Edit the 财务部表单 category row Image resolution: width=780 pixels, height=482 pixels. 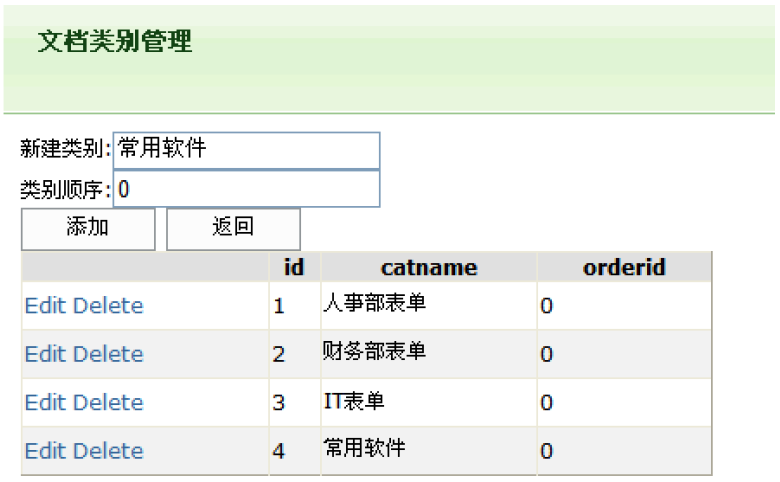(46, 354)
